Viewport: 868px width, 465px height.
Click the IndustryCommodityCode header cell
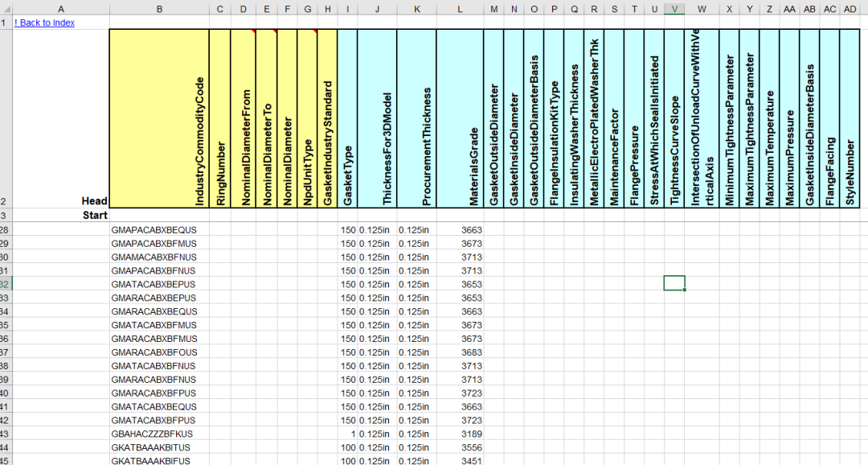pyautogui.click(x=159, y=118)
